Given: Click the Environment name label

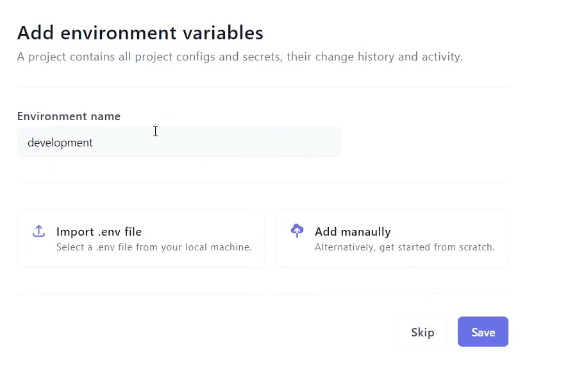Looking at the screenshot, I should 69,116.
